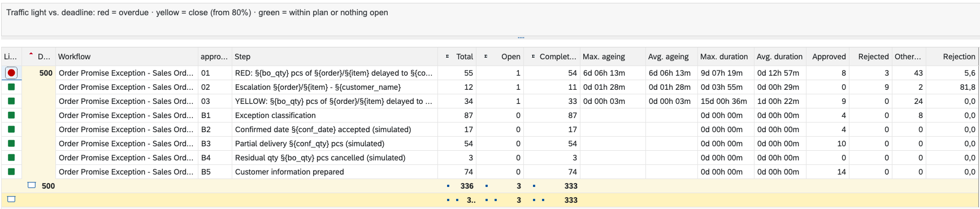Select the 'RED: §{bo_qty} pcs' step cell

(x=335, y=73)
